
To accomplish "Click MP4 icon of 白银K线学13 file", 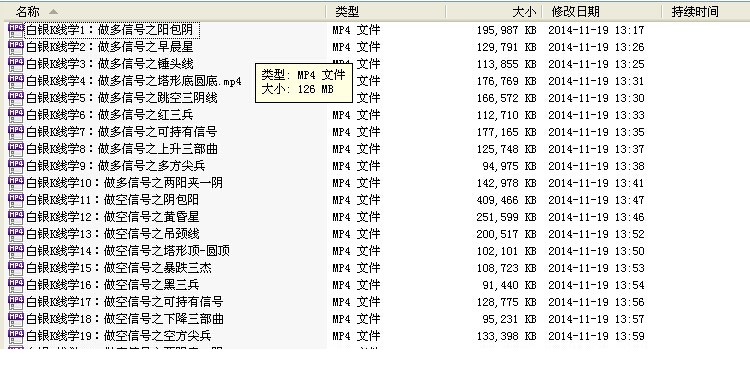I will point(16,234).
